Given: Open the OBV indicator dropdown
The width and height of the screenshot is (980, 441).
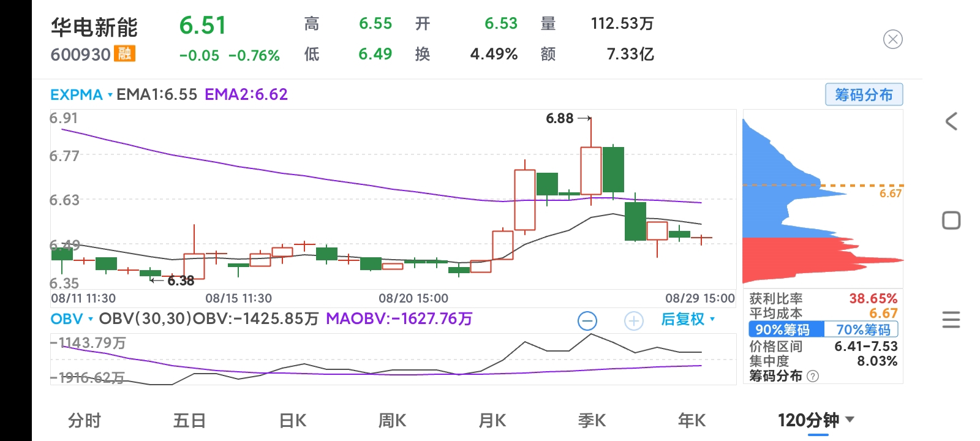Looking at the screenshot, I should 72,319.
